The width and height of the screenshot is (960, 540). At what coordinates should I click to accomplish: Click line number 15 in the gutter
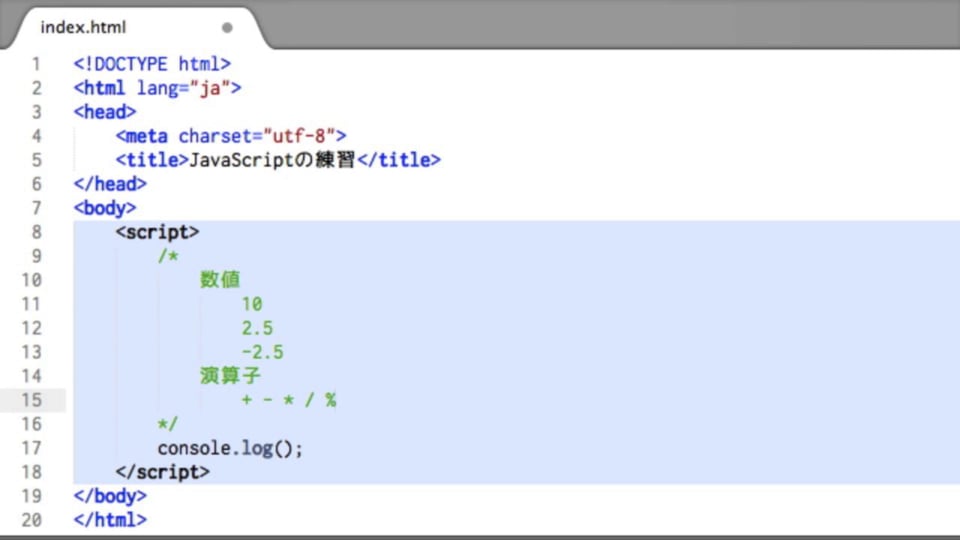[31, 400]
